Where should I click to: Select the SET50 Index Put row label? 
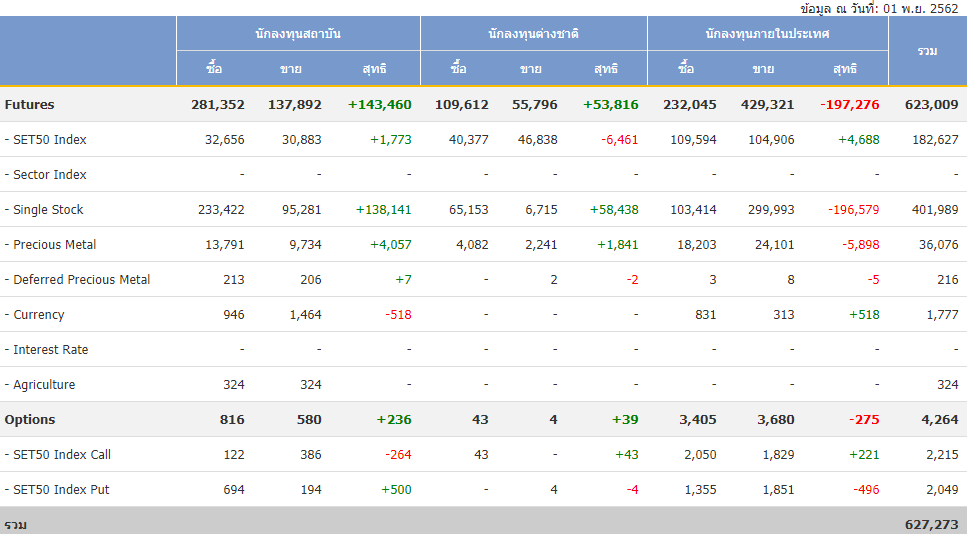(x=56, y=489)
